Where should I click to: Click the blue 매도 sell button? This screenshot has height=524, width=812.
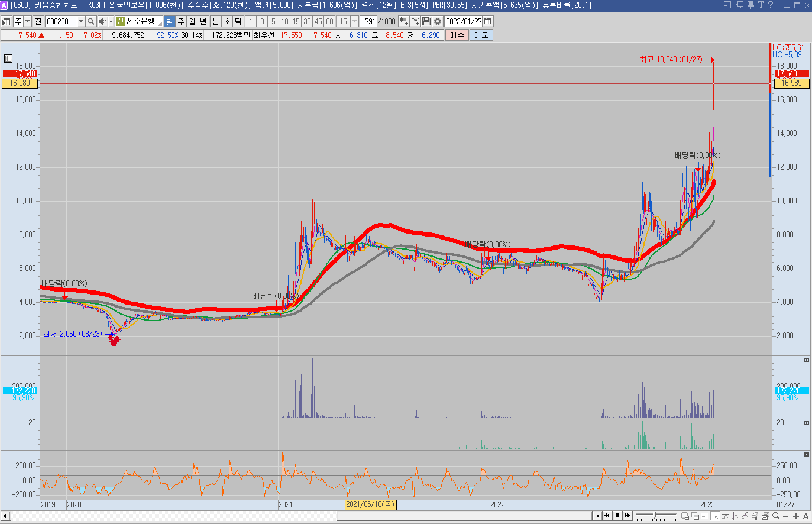481,35
